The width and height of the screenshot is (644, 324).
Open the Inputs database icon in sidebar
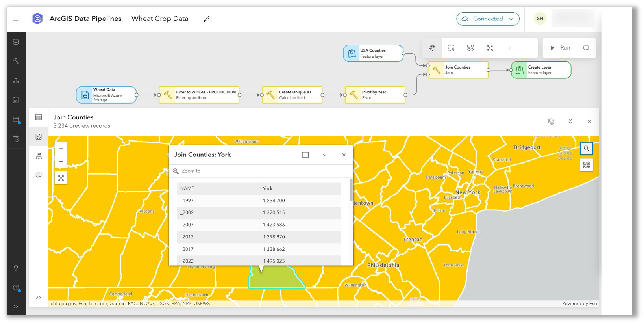[x=16, y=42]
